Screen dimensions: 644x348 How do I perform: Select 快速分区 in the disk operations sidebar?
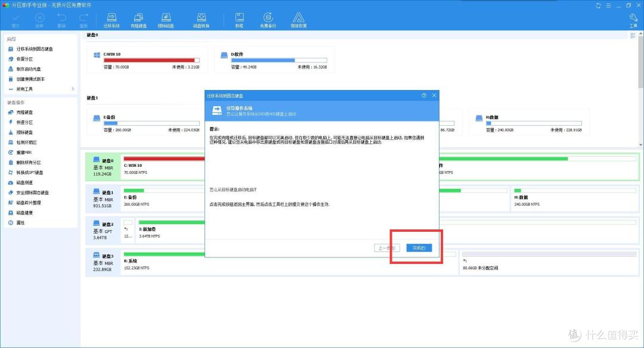pyautogui.click(x=24, y=122)
